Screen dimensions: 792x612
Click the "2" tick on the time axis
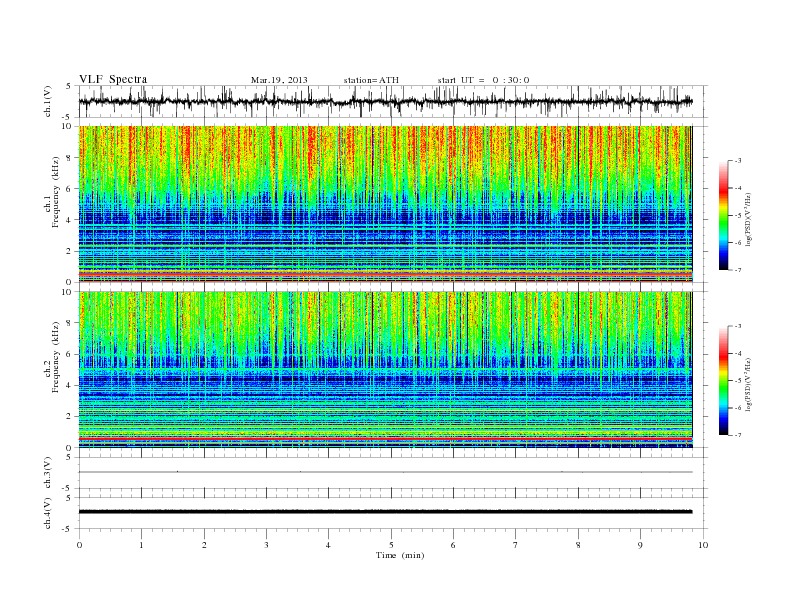pos(204,545)
